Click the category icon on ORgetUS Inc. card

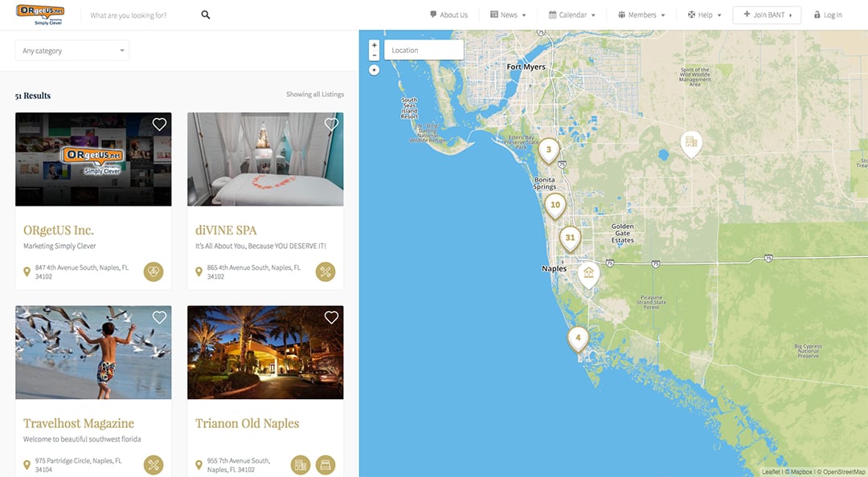point(154,271)
